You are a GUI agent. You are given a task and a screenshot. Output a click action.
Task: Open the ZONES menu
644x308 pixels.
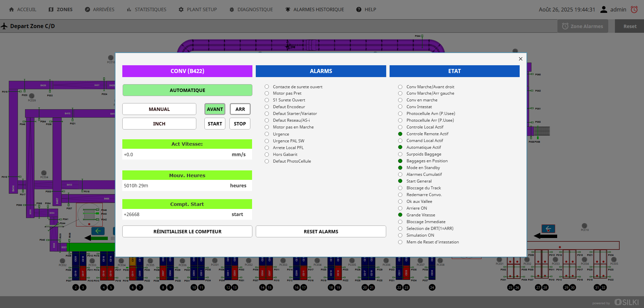(60, 9)
